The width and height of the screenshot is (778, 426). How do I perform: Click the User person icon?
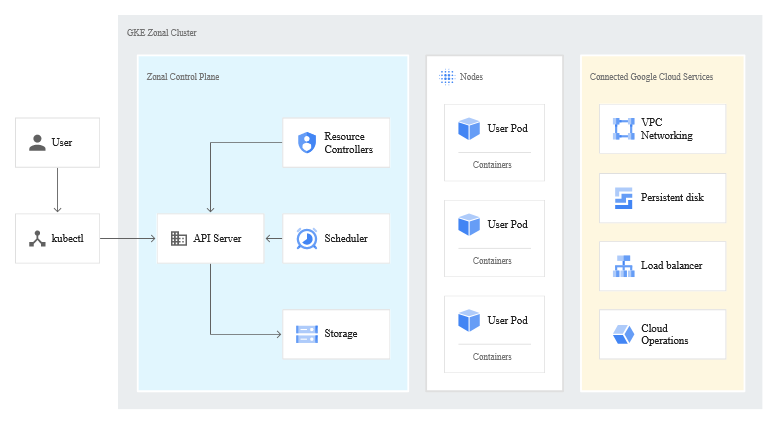click(x=37, y=143)
